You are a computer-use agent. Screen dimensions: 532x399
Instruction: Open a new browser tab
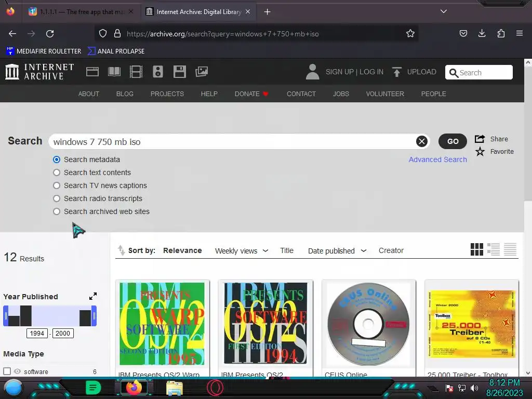point(267,12)
